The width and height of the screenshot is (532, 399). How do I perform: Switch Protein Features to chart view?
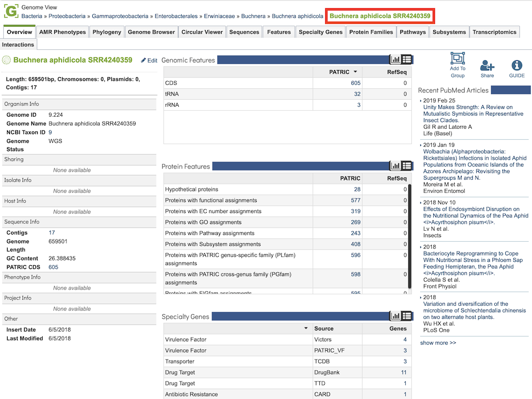click(x=395, y=166)
